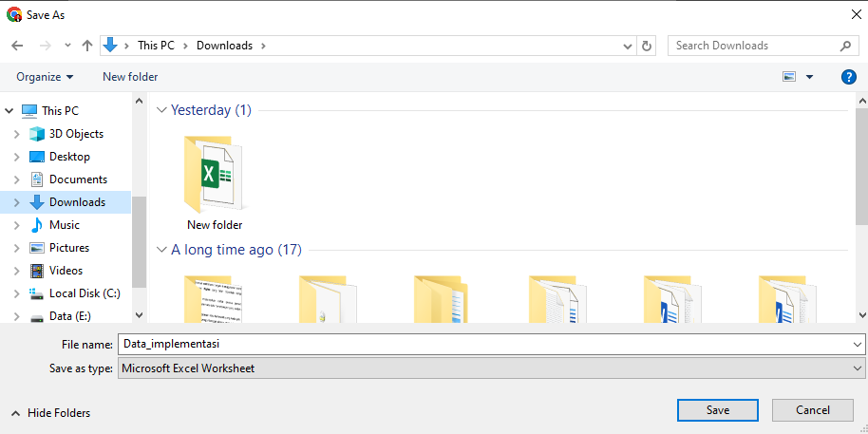Open the Help question mark icon
The height and width of the screenshot is (434, 868).
[x=849, y=77]
